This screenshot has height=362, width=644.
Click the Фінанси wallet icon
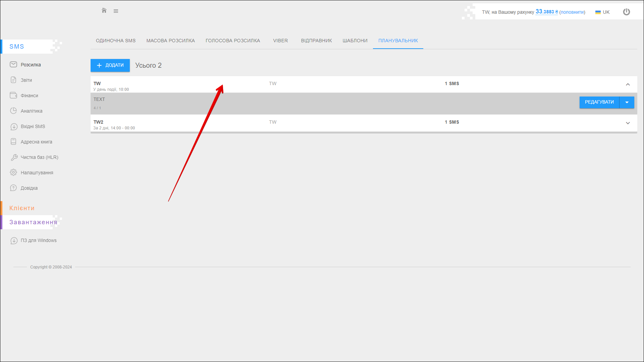pos(13,95)
